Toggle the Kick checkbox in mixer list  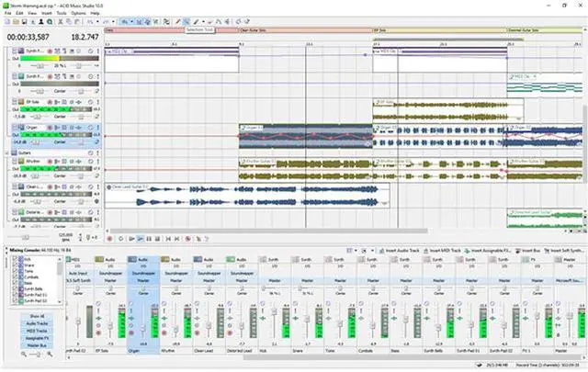(x=15, y=259)
